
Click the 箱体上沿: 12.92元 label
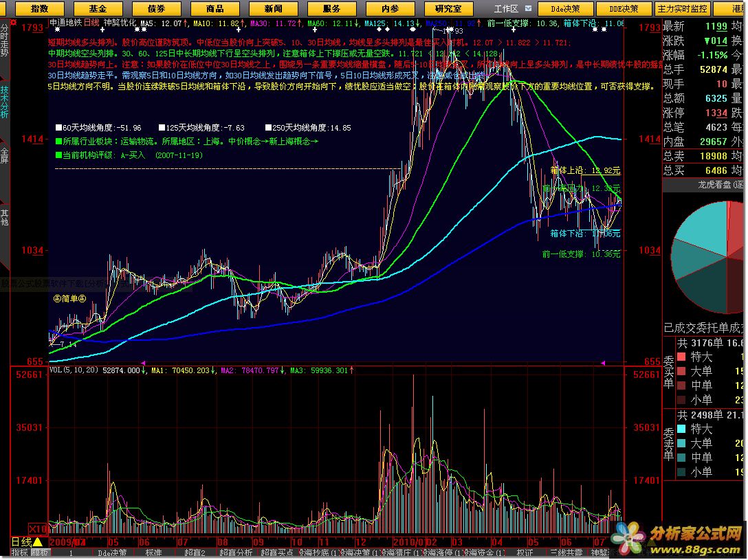tap(585, 170)
